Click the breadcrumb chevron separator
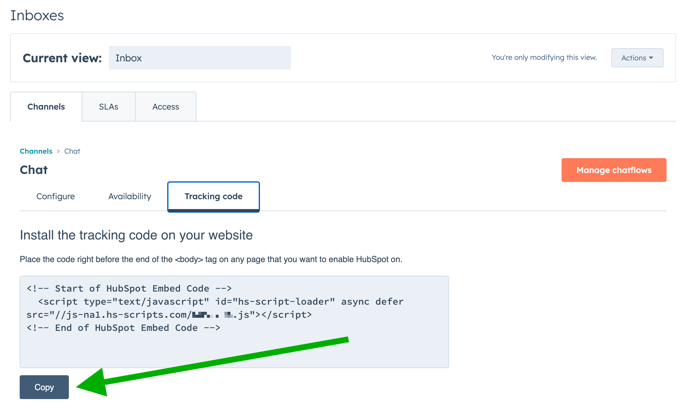 click(58, 151)
